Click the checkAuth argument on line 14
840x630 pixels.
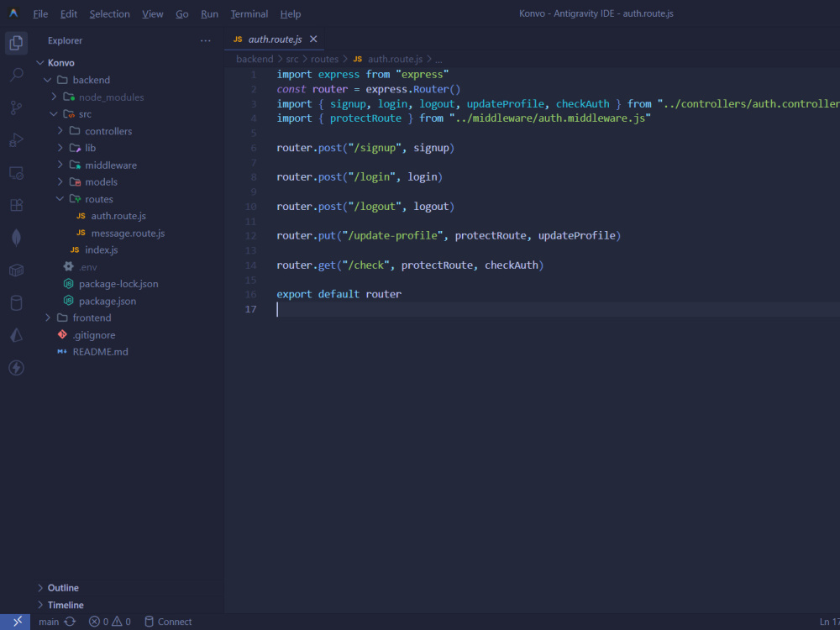[x=511, y=265]
